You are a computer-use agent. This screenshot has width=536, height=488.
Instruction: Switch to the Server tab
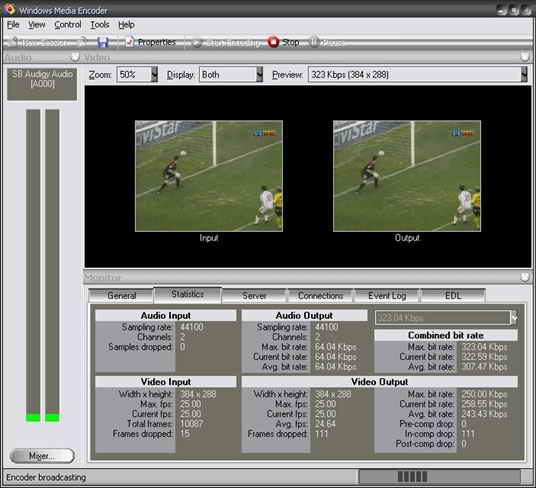(x=254, y=296)
